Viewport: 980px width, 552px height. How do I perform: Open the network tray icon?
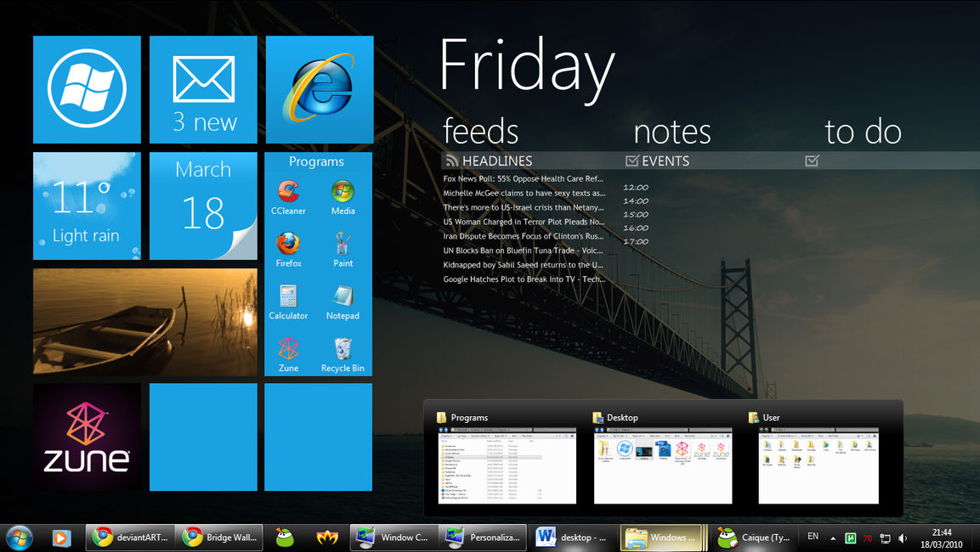[x=885, y=538]
